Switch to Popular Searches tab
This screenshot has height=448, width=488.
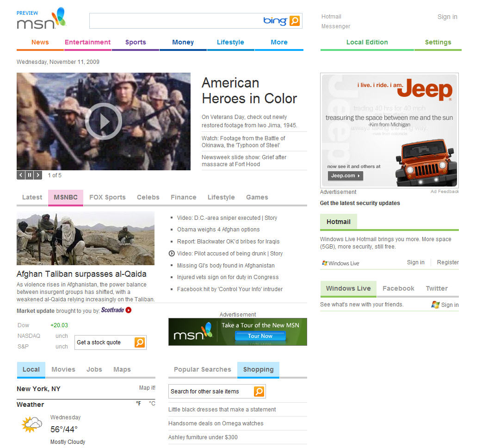click(x=202, y=369)
